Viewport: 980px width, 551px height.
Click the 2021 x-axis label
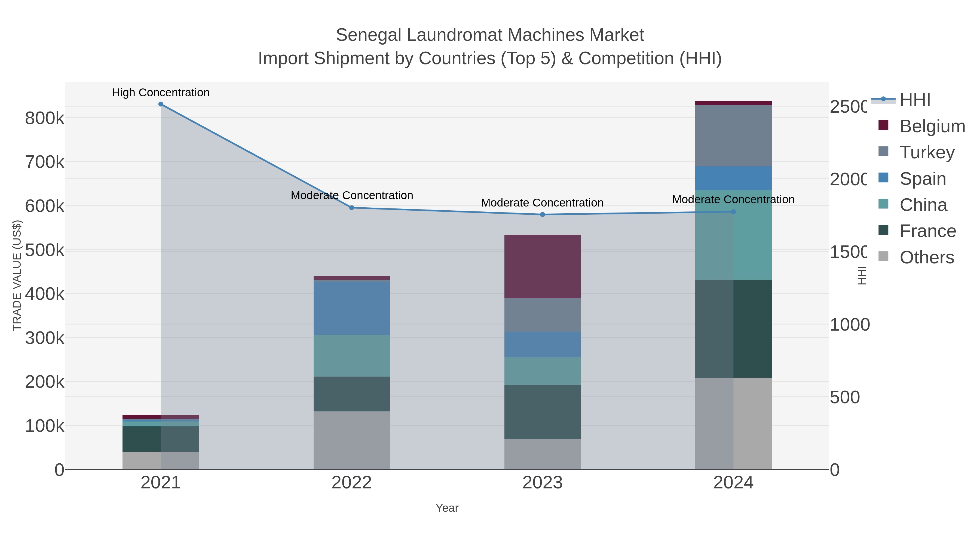coord(161,483)
